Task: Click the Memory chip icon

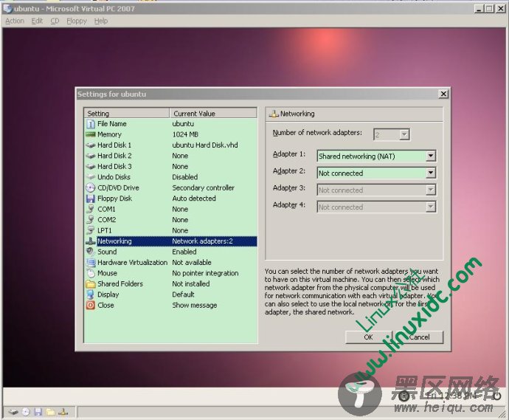Action: click(x=91, y=134)
